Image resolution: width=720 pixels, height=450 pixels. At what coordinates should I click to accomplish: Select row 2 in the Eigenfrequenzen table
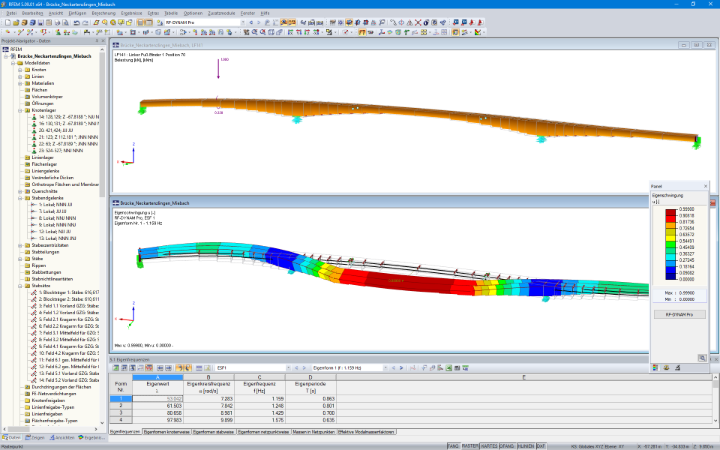(121, 406)
